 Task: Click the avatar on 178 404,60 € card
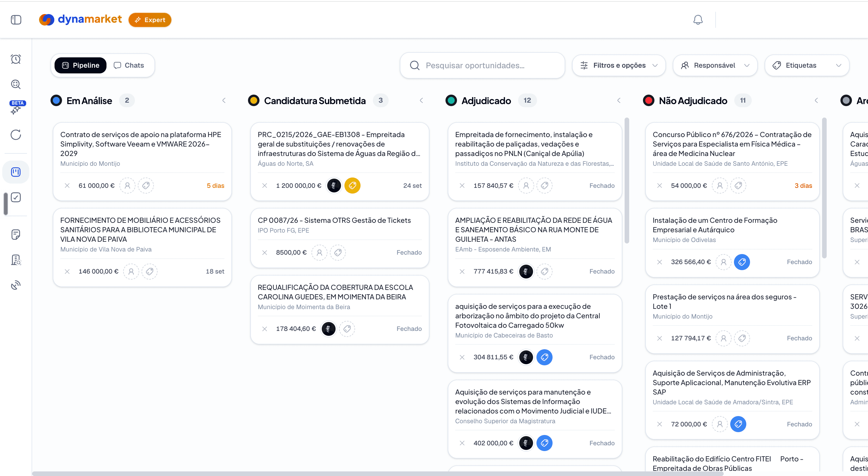[x=329, y=329]
